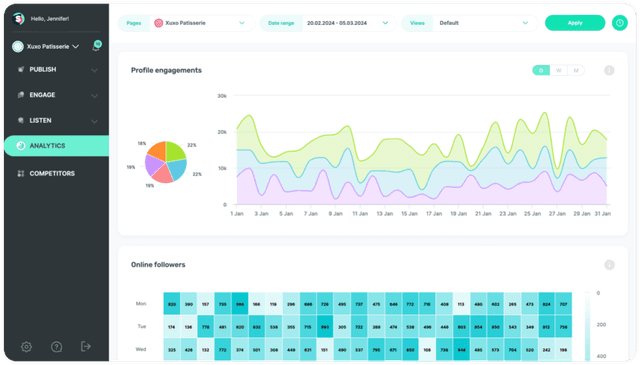640x365 pixels.
Task: Click the 'Mon' heatmap row label
Action: tap(141, 303)
